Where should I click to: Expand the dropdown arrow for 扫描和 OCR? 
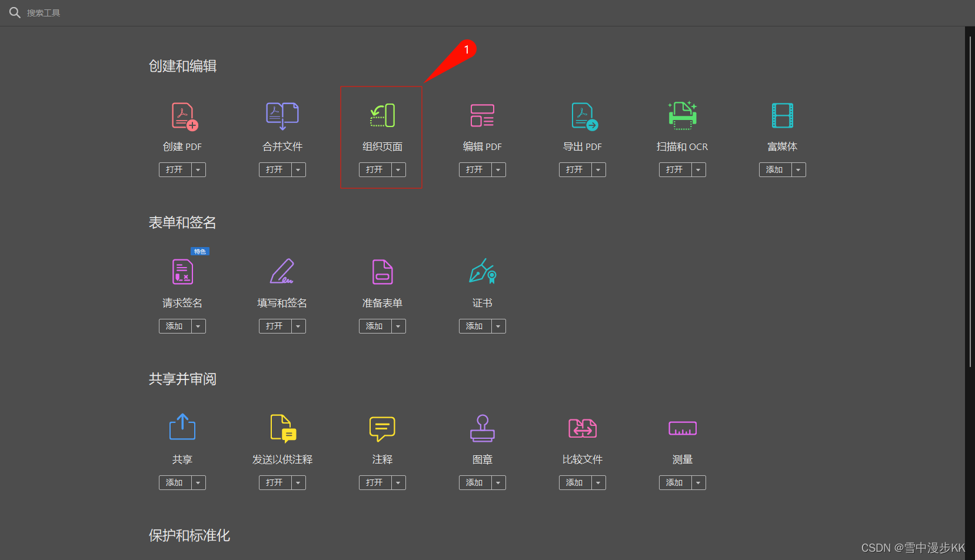click(698, 169)
